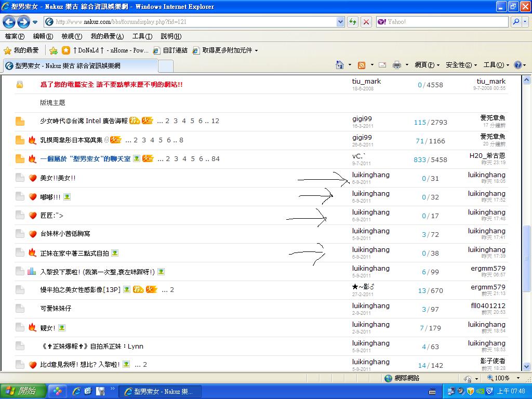Click the vertical page scrollbar thumb
This screenshot has width=532, height=399.
[526, 258]
